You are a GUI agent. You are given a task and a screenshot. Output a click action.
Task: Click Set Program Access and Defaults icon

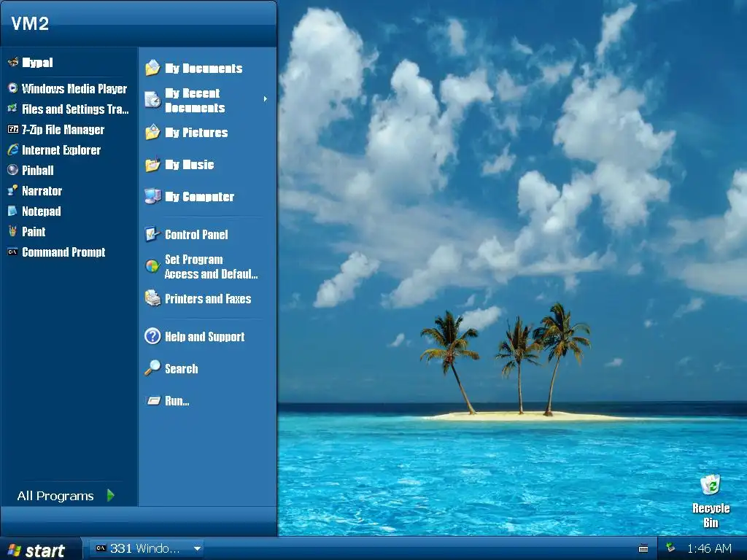pos(152,266)
